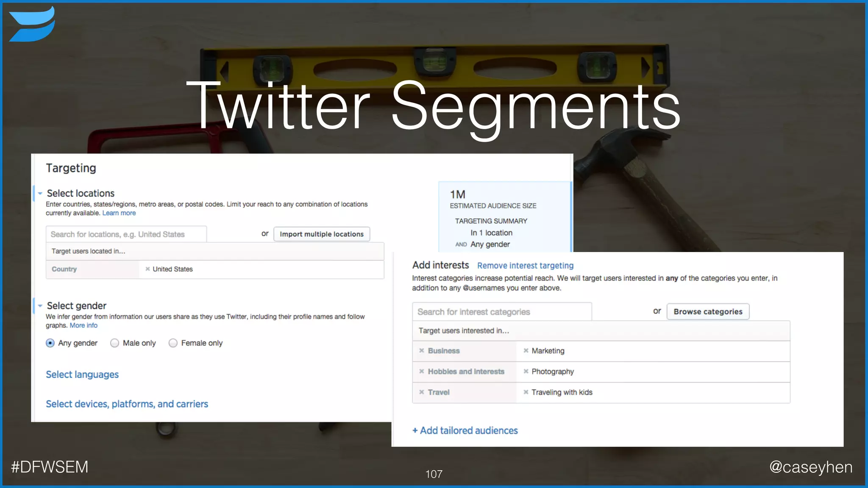Click Remove interest targeting link
This screenshot has height=488, width=868.
[525, 266]
